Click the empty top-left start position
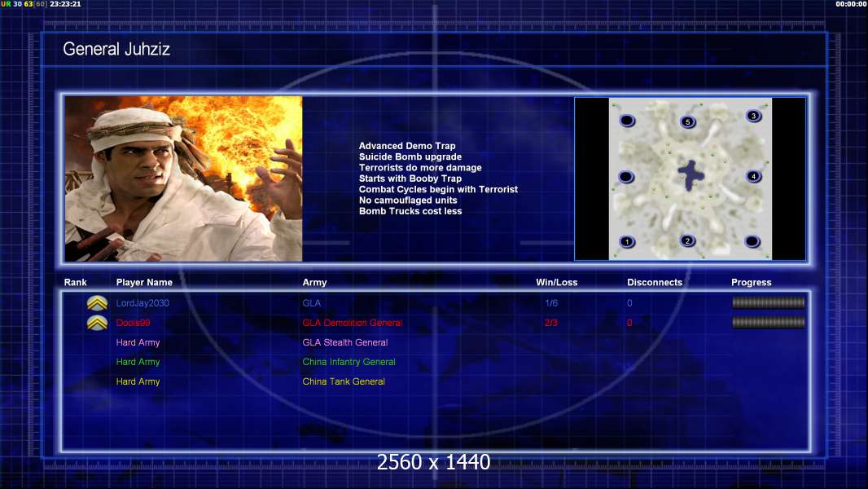 click(x=627, y=121)
